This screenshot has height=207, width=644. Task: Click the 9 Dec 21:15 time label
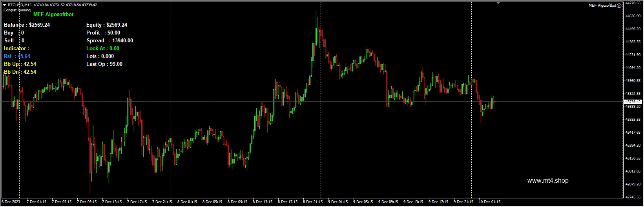(463, 202)
